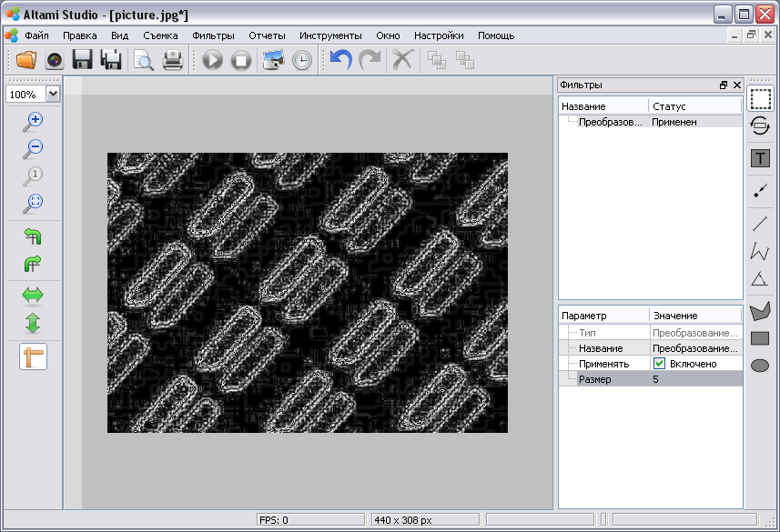Click the filtered image on canvas
The width and height of the screenshot is (780, 532).
308,292
